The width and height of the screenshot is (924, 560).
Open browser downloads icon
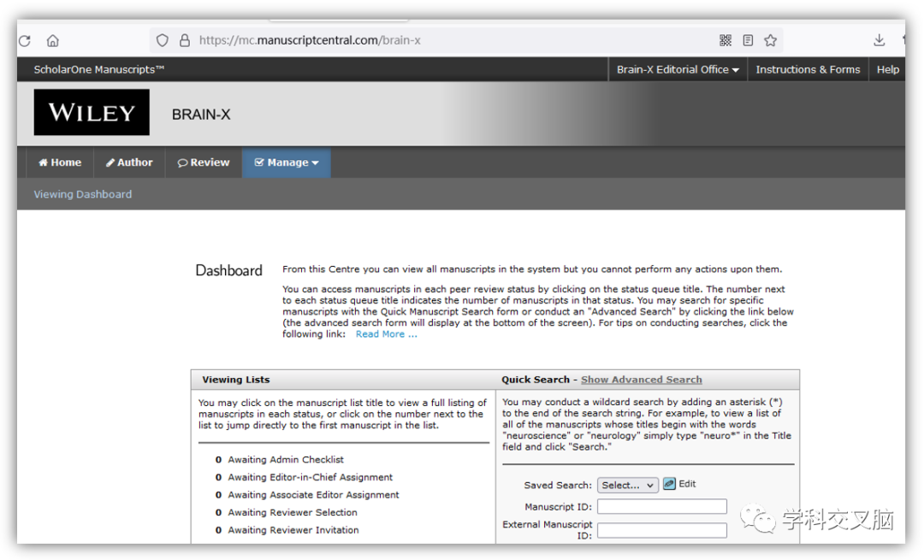(x=880, y=40)
